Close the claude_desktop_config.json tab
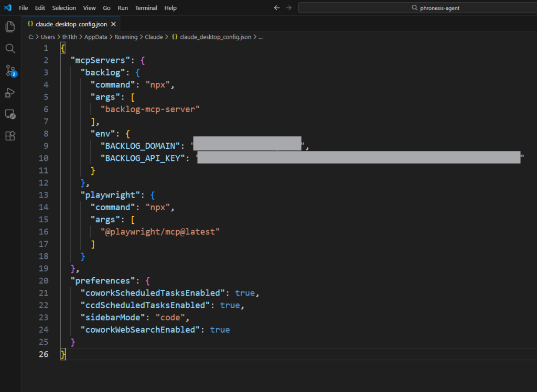 coord(113,24)
